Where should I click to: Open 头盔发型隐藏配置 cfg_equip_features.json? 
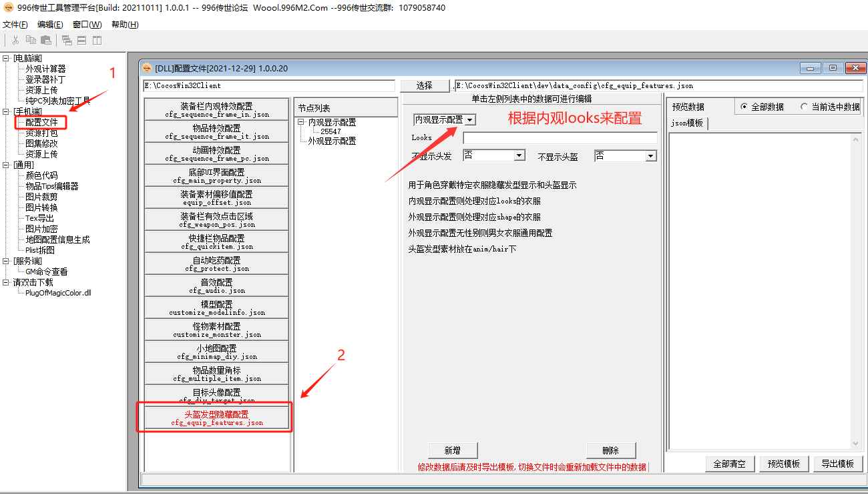(x=217, y=418)
